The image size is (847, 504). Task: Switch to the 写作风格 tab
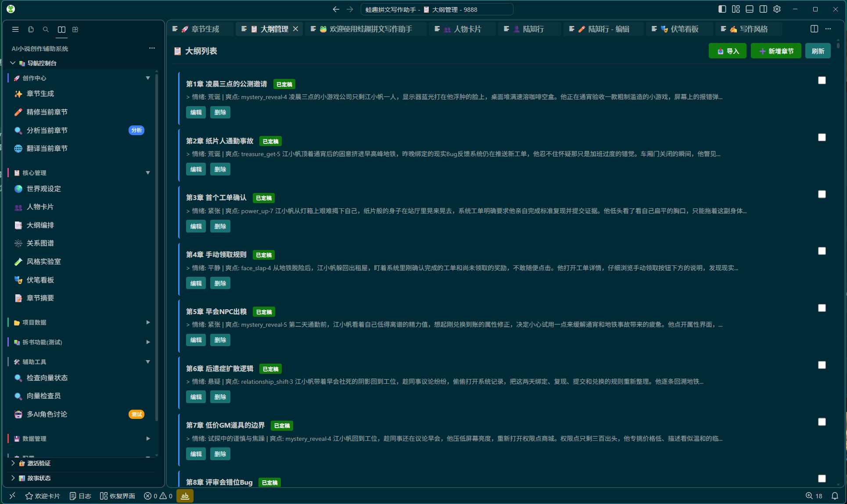pos(749,29)
